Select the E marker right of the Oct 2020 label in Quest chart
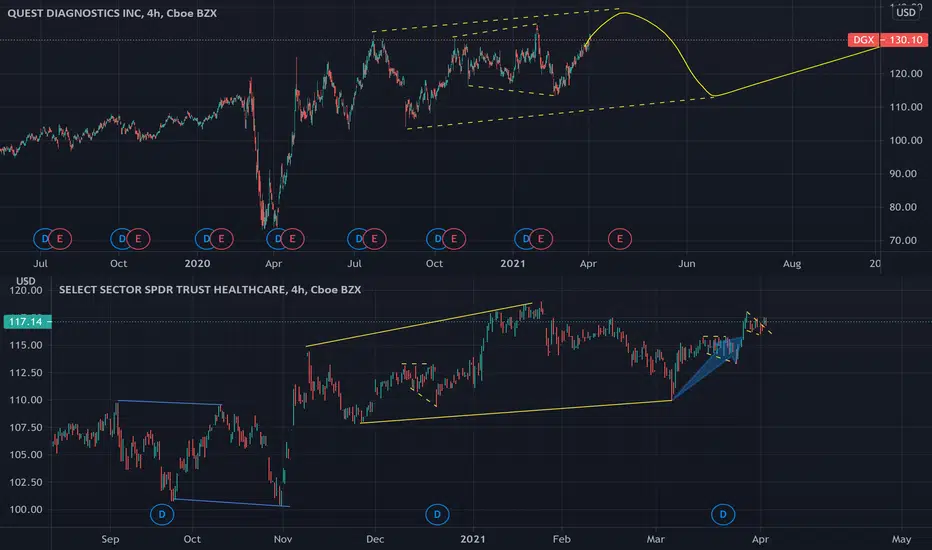 (x=454, y=239)
